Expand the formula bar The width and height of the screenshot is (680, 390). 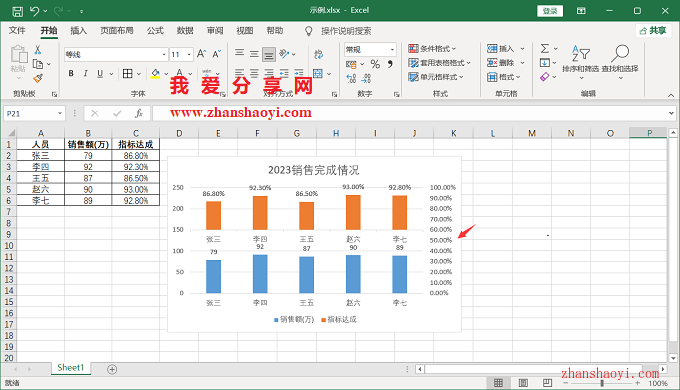pos(671,113)
